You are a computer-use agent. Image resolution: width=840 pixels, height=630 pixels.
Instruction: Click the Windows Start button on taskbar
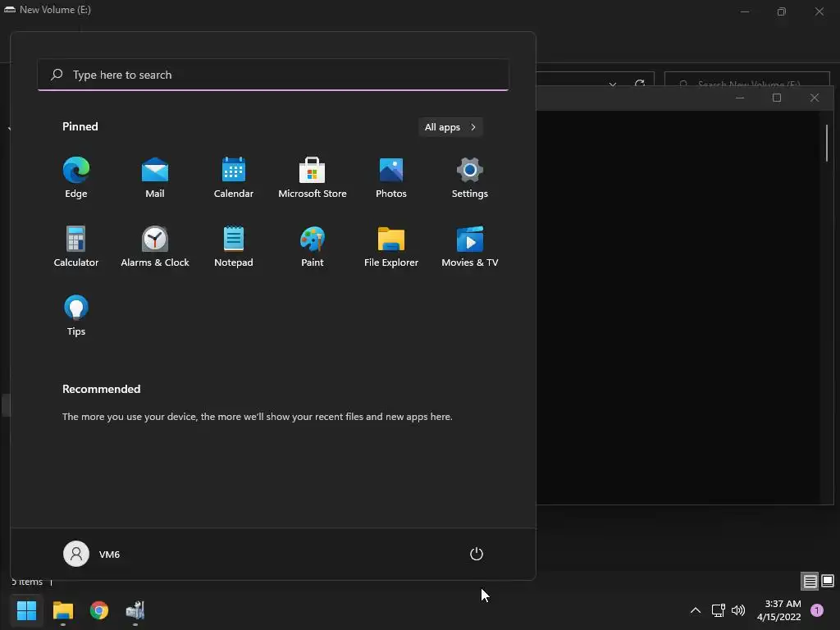(x=26, y=610)
